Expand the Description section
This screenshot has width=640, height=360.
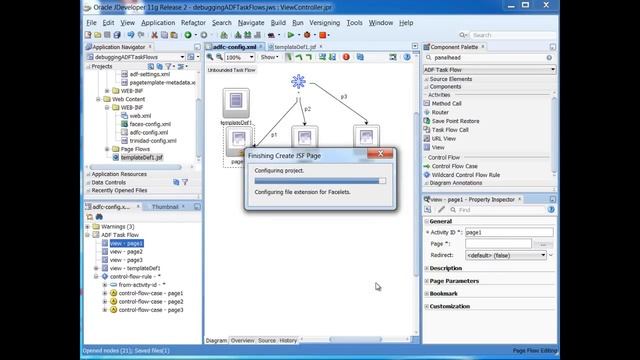point(427,269)
